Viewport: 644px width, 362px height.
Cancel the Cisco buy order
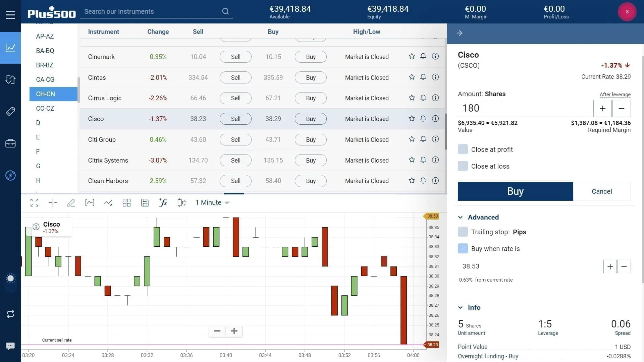[601, 191]
